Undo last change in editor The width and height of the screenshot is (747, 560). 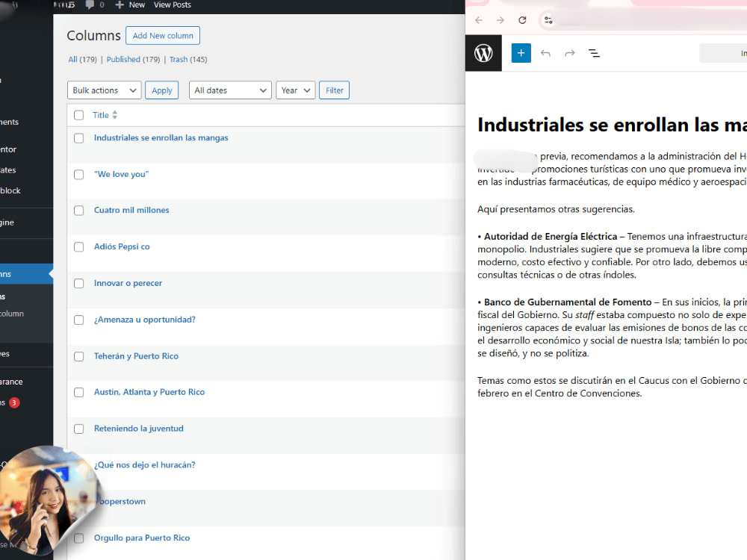(x=545, y=53)
